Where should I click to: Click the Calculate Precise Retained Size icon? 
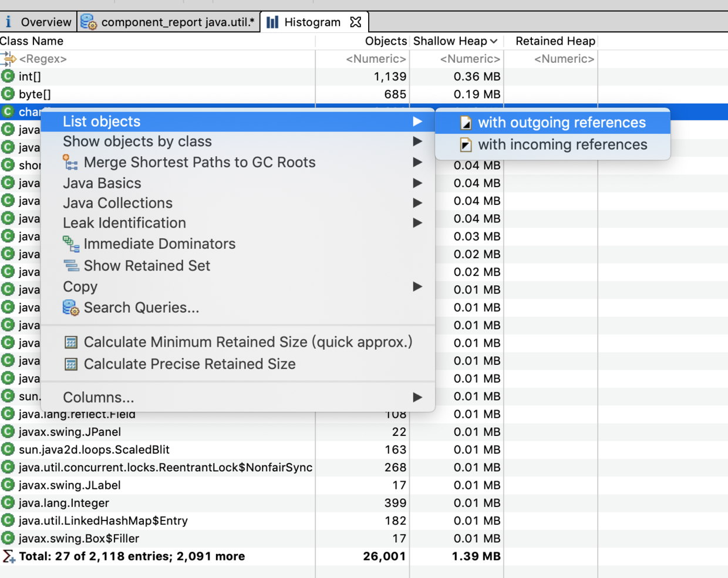[71, 364]
